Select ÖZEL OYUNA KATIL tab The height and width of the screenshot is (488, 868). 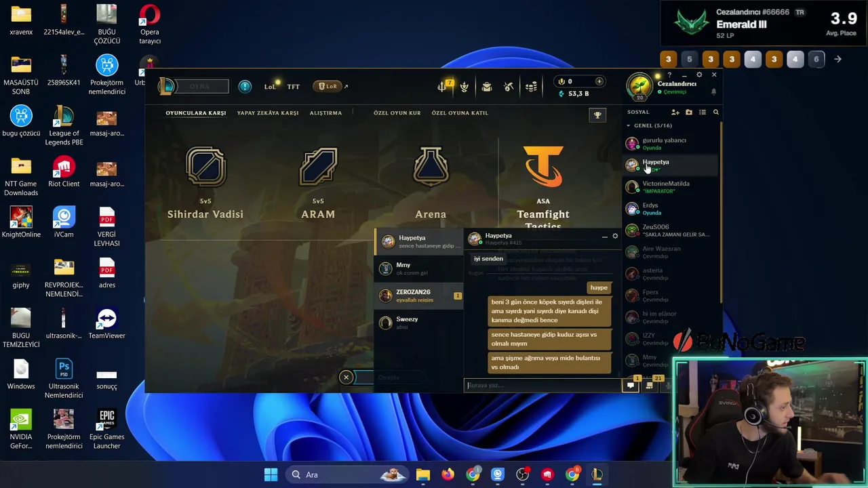460,113
